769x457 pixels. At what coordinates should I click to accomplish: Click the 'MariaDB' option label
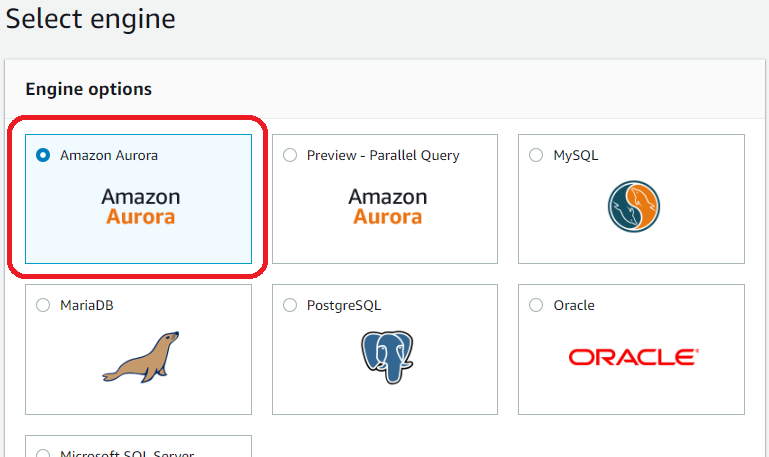87,305
